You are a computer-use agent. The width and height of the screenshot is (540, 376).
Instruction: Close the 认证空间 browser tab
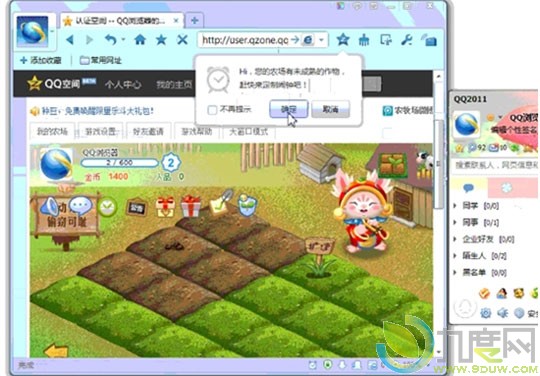coord(176,21)
